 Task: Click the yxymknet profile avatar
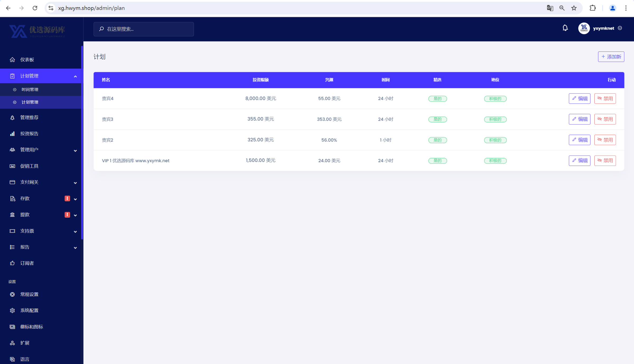click(x=584, y=28)
